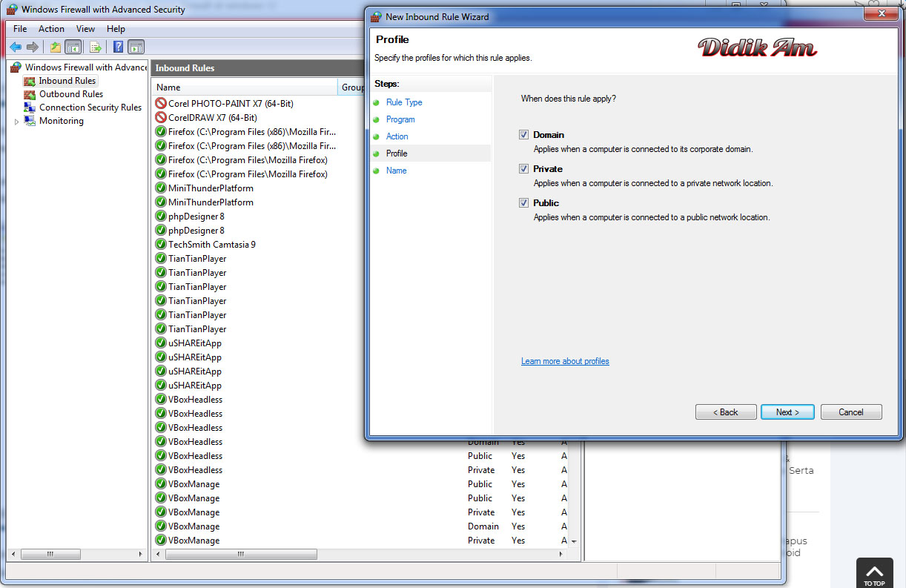Go to the Program wizard step
Image resolution: width=906 pixels, height=588 pixels.
[400, 119]
